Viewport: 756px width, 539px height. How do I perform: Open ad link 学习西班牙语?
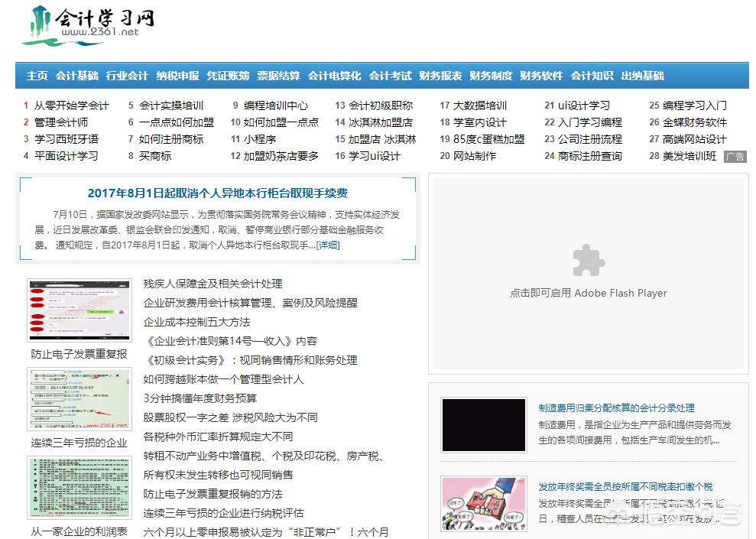click(x=67, y=139)
